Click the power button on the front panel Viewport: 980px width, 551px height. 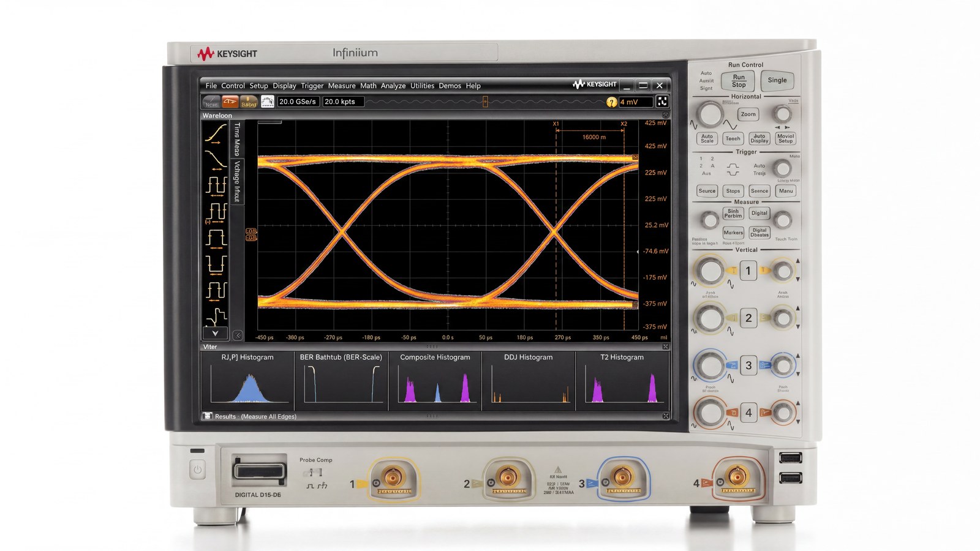tap(197, 470)
